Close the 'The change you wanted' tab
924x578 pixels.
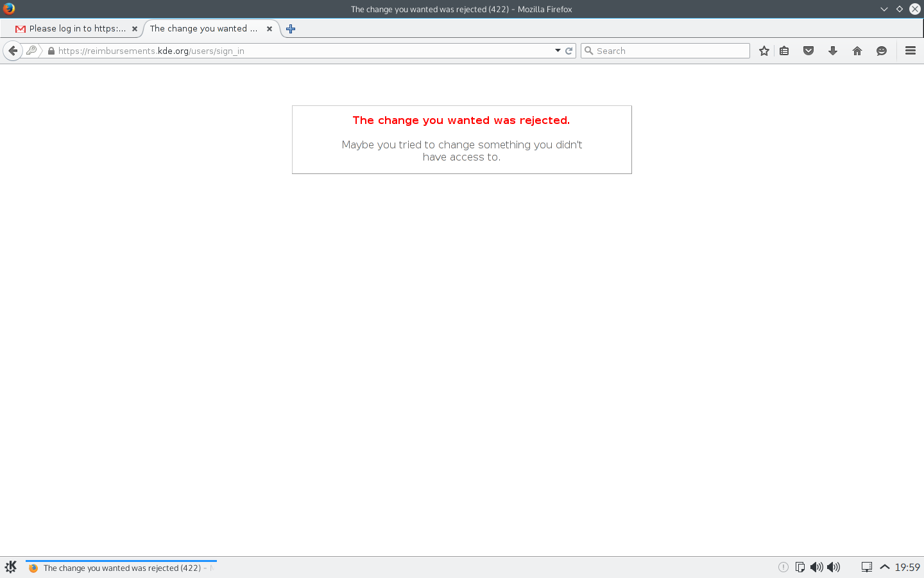click(269, 29)
